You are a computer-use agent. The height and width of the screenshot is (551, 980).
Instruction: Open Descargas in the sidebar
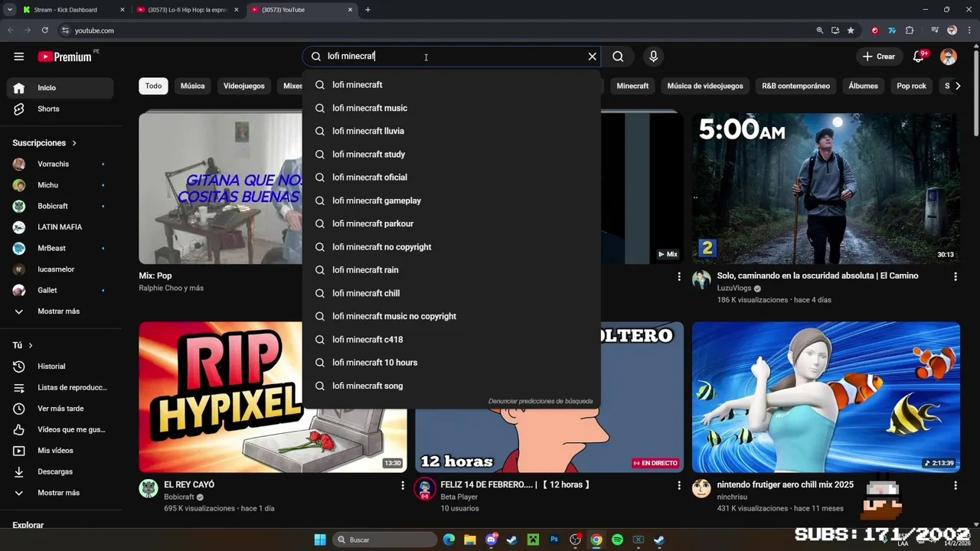(60, 471)
